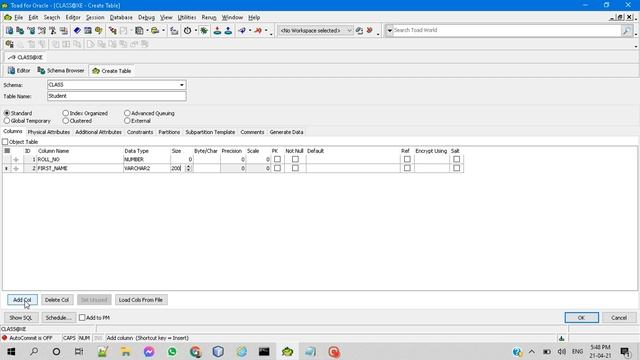Open WhatsApp from the taskbar
Image resolution: width=640 pixels, height=360 pixels.
point(172,351)
